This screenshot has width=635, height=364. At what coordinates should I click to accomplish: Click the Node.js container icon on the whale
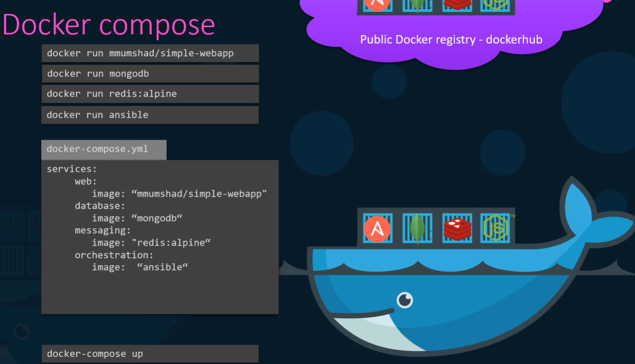coord(495,228)
